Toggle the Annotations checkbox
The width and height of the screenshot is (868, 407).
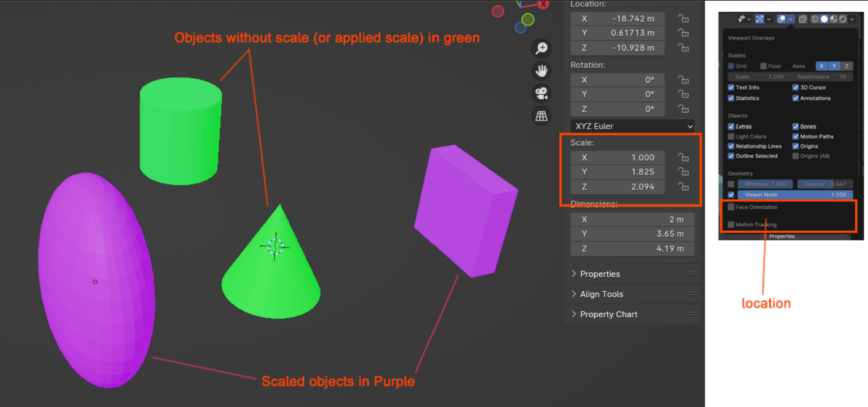click(796, 98)
